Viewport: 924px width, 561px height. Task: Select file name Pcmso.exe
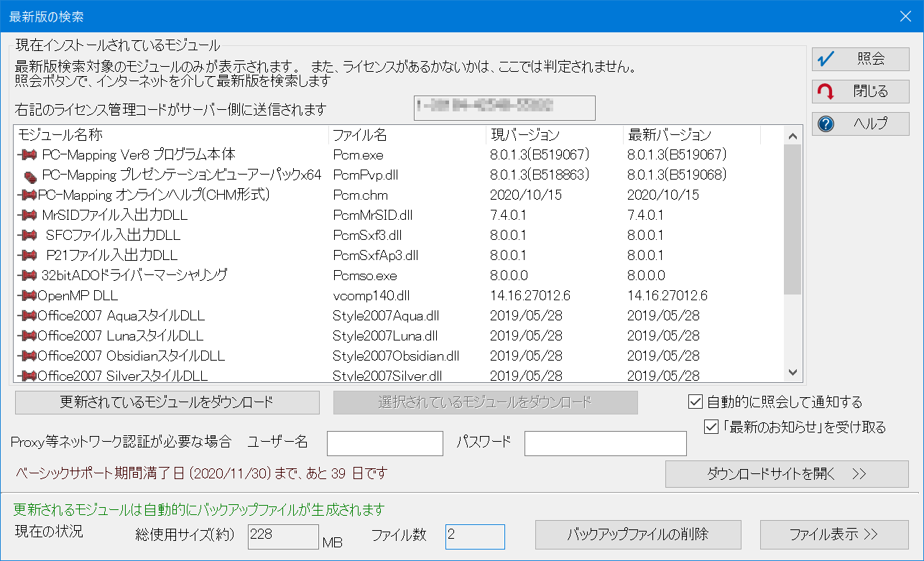pyautogui.click(x=364, y=275)
